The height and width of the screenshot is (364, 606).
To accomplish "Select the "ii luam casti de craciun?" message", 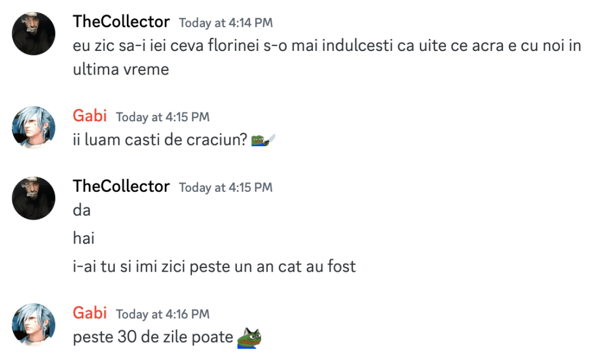I will click(x=159, y=140).
